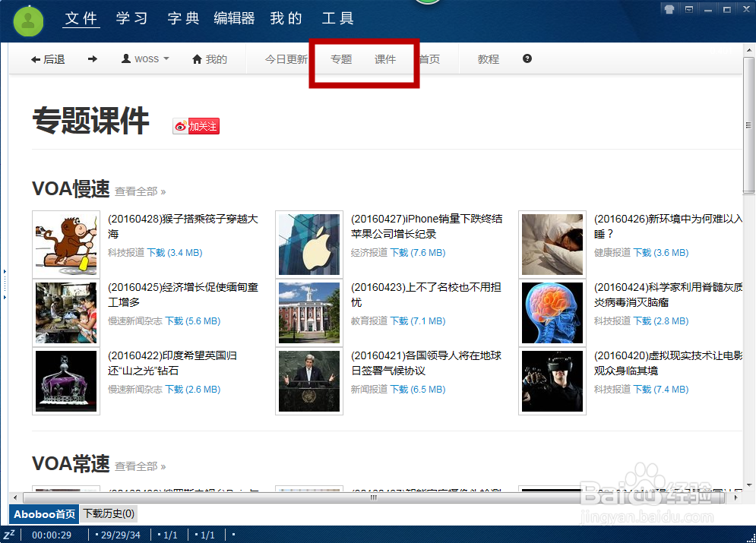756x543 pixels.
Task: Download the 5.6 MB child labor article
Action: pyautogui.click(x=192, y=321)
